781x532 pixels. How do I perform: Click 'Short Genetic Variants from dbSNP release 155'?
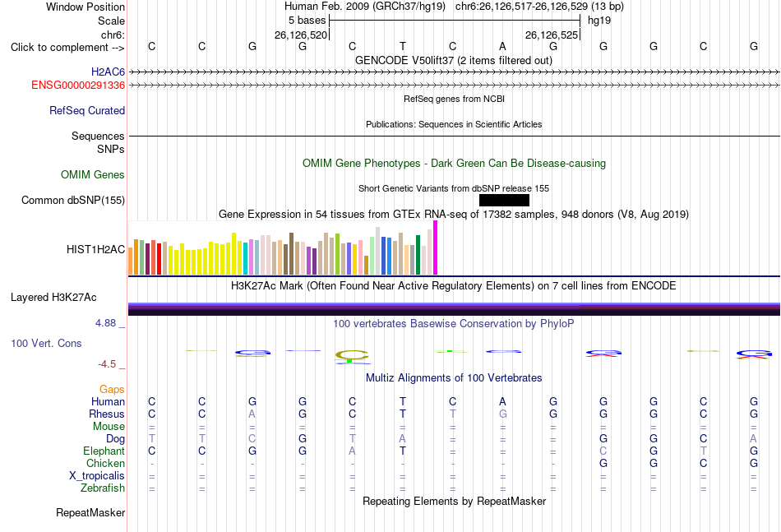(x=454, y=189)
